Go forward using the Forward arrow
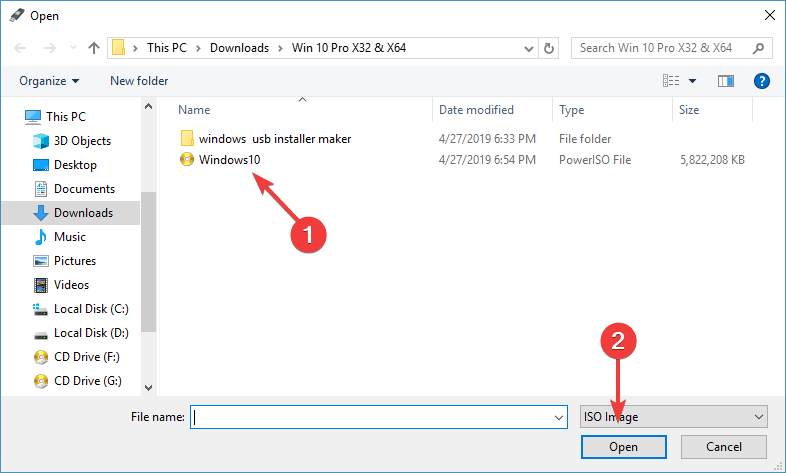The width and height of the screenshot is (786, 473). (50, 48)
